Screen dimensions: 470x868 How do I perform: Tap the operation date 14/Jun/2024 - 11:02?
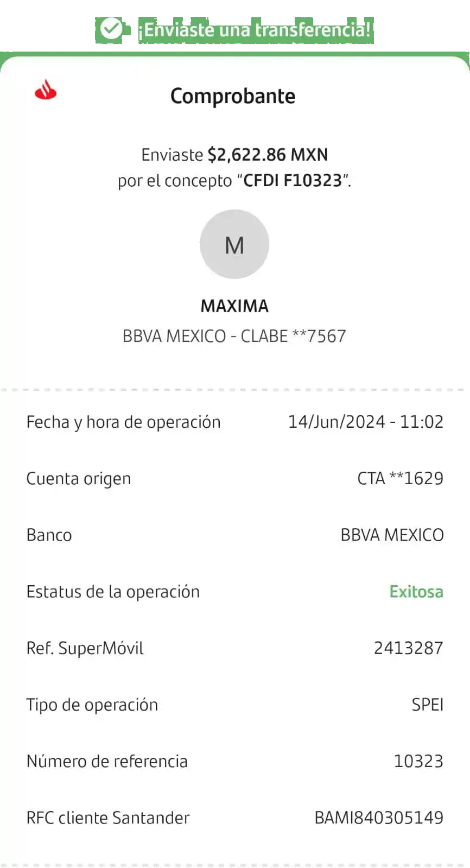[365, 422]
